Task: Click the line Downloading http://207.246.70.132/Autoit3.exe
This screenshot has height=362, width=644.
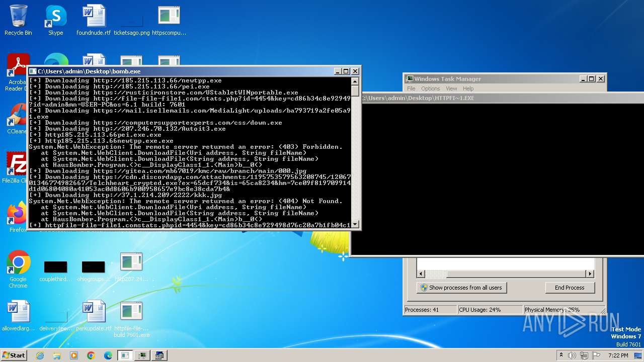Action: [127, 129]
